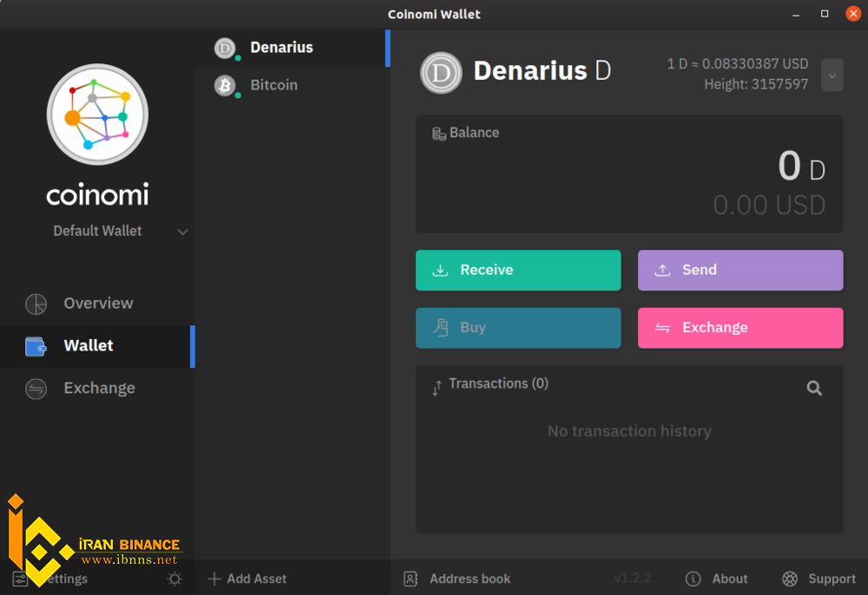This screenshot has width=868, height=595.
Task: Select Denarius in the asset list
Action: point(293,48)
